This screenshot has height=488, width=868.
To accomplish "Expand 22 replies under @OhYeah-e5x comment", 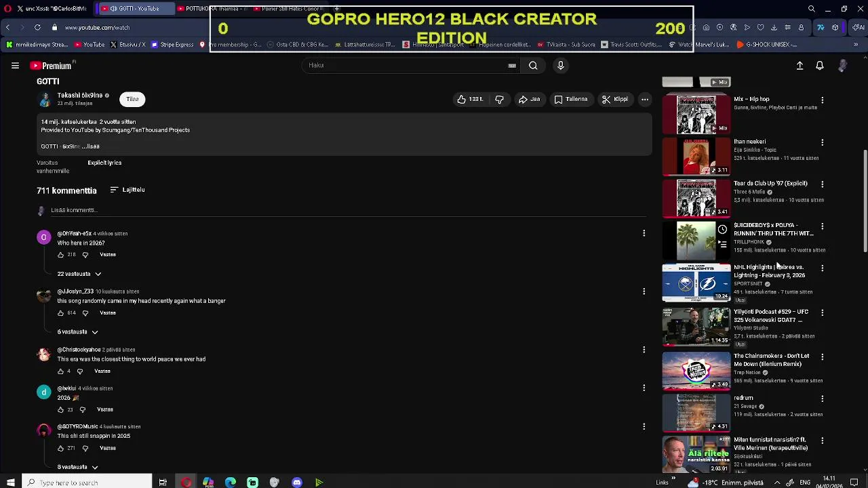I will 79,274.
